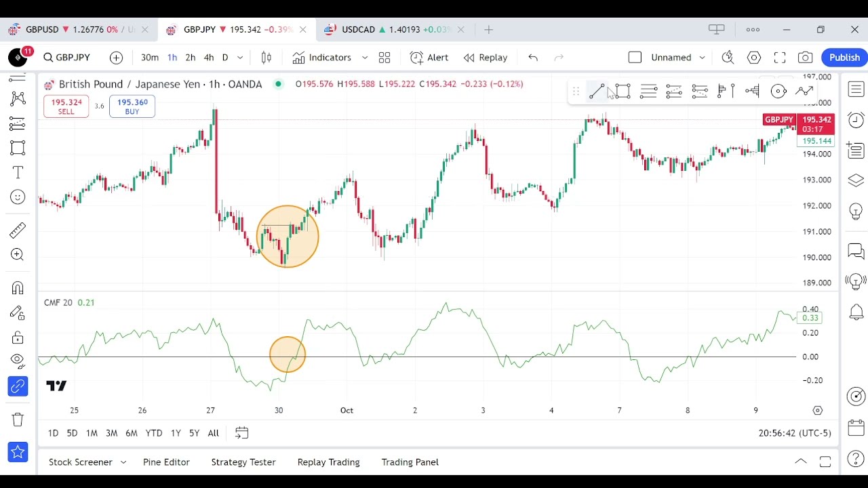868x488 pixels.
Task: Select the 4h timeframe
Action: (x=209, y=58)
